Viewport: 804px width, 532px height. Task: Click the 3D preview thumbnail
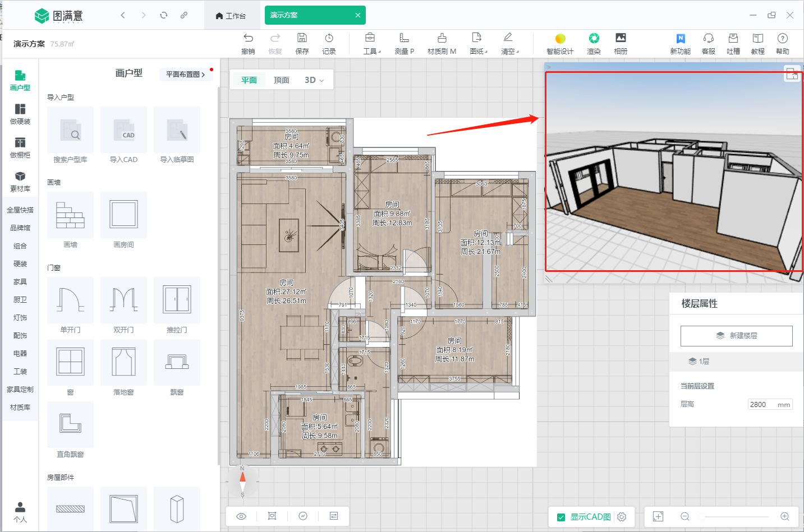674,172
